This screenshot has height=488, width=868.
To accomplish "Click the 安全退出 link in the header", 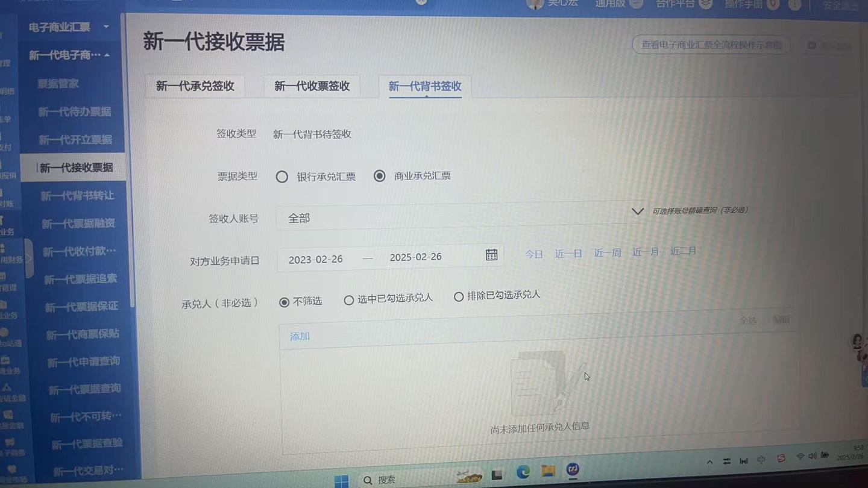I will click(841, 5).
